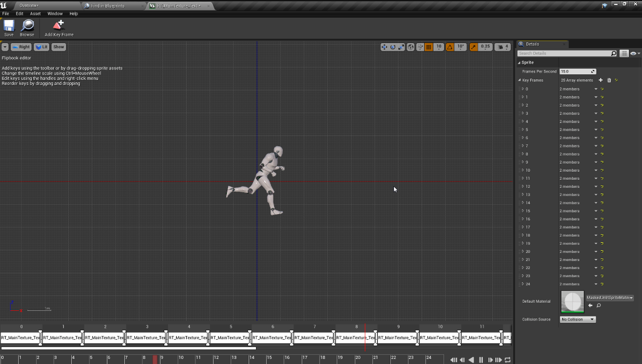Image resolution: width=642 pixels, height=364 pixels.
Task: Play the flipbook in reverse
Action: tap(472, 360)
